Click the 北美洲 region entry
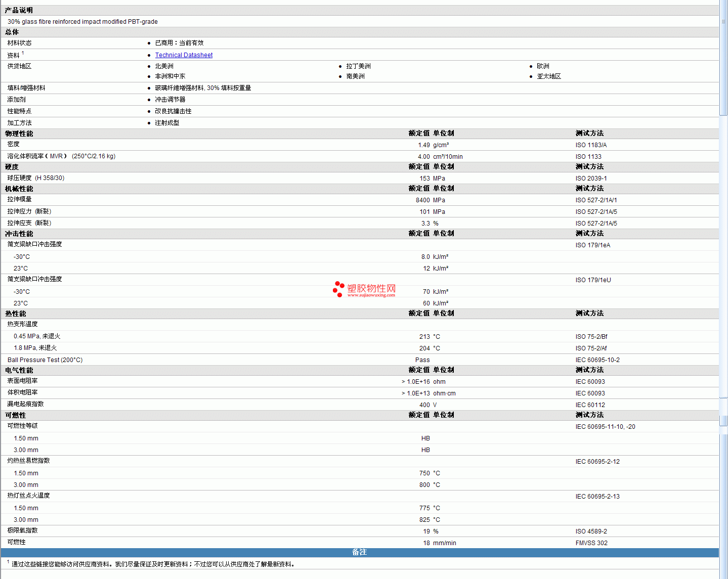Image resolution: width=728 pixels, height=579 pixels. [164, 66]
